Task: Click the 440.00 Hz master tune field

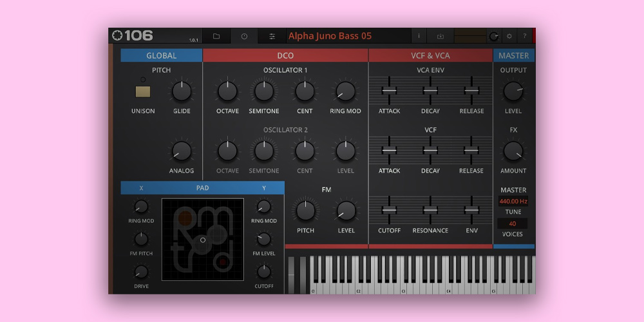Action: [513, 201]
